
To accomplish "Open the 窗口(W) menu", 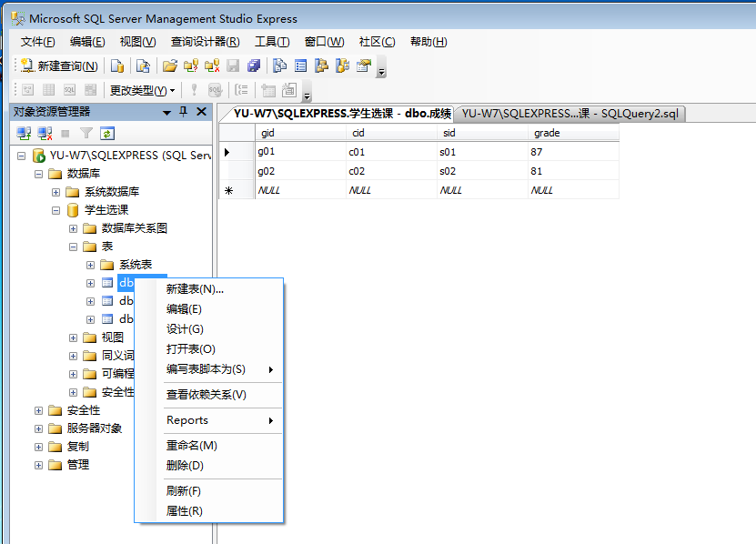I will [325, 42].
